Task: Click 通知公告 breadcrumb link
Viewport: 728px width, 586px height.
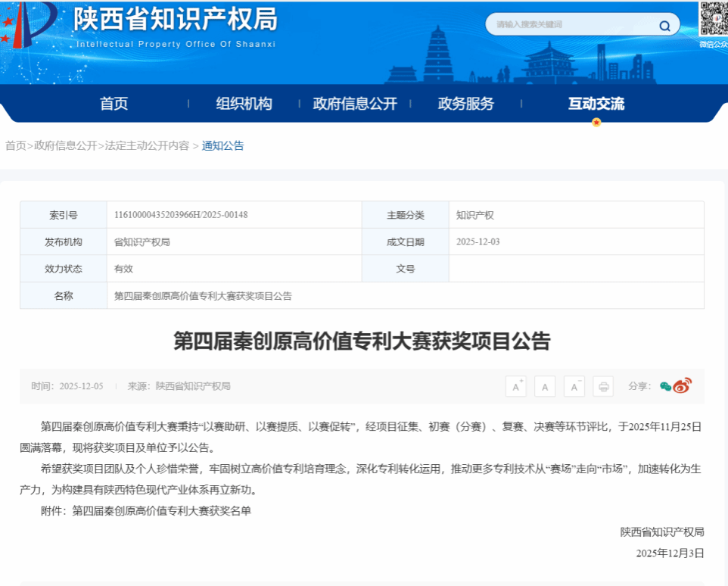Action: (x=222, y=145)
